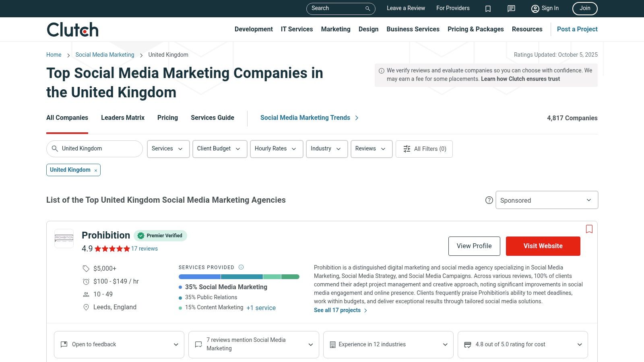This screenshot has width=644, height=362.
Task: Click Prohibition company logo thumbnail
Action: [64, 238]
